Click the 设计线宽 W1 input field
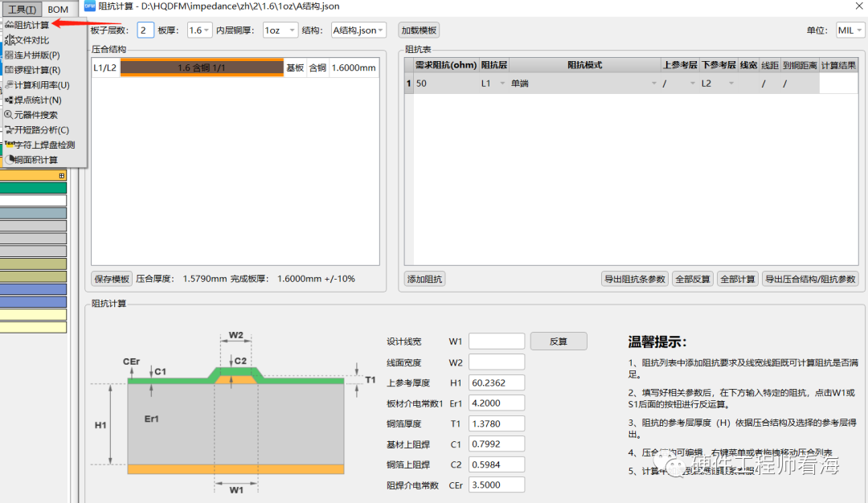Screen dimensions: 868x503 [x=496, y=341]
